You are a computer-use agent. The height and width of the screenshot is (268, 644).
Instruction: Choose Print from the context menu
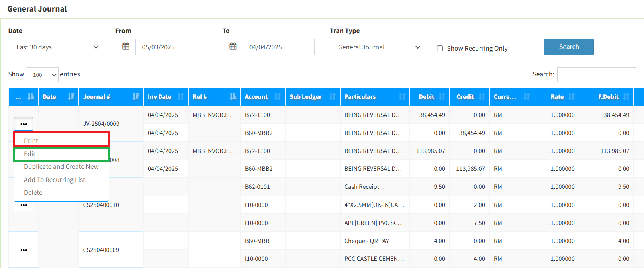coord(31,141)
